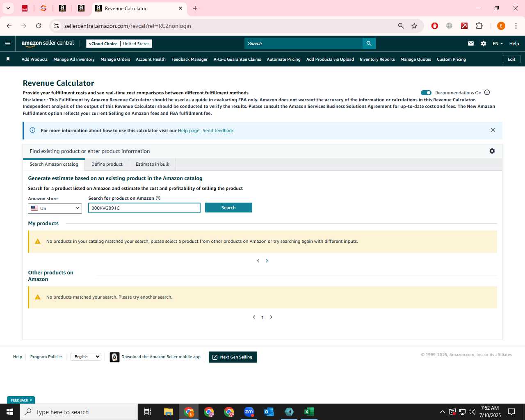Open Add Products menu item

[34, 59]
